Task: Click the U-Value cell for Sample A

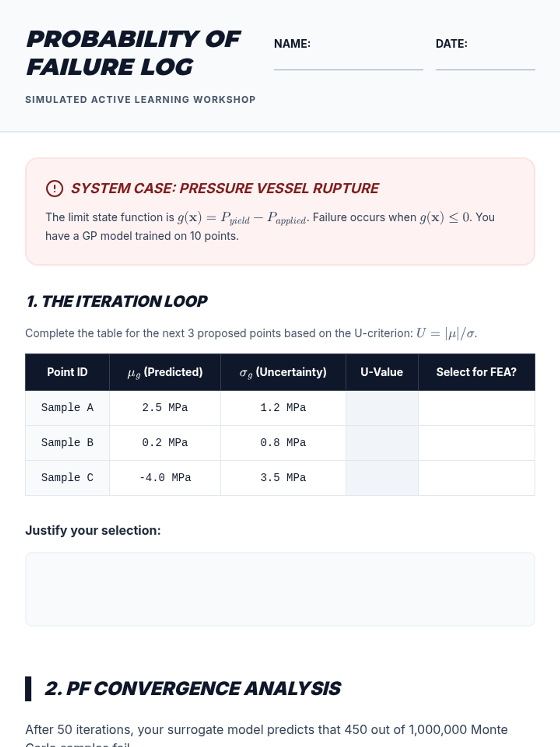Action: [x=382, y=408]
